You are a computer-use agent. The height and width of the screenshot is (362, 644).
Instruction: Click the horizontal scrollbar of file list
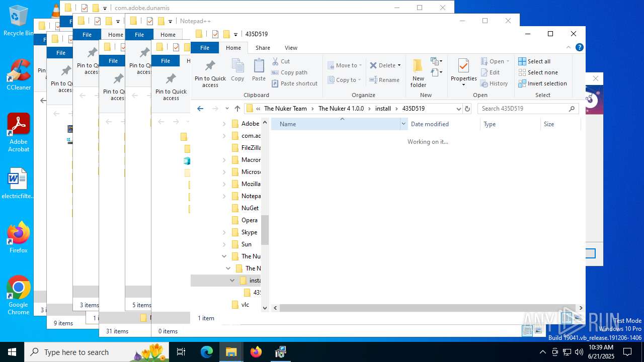point(428,308)
